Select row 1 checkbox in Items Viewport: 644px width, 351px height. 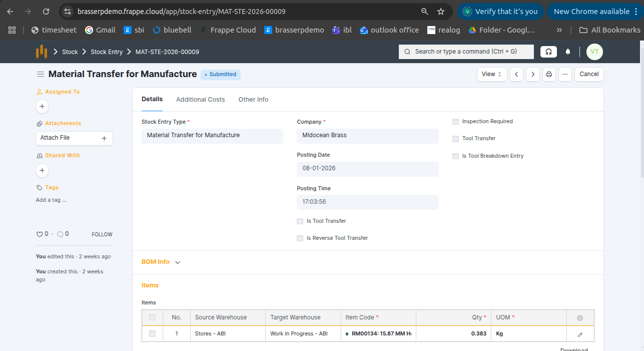tap(152, 334)
